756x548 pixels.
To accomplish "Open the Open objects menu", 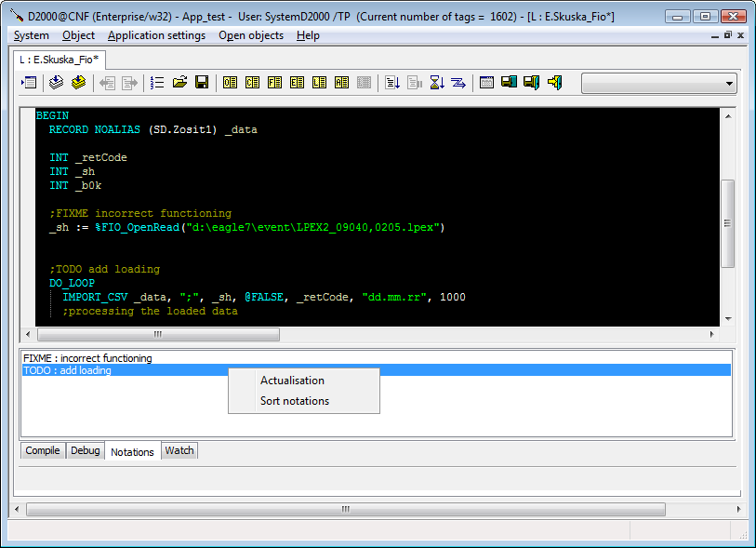I will [251, 35].
